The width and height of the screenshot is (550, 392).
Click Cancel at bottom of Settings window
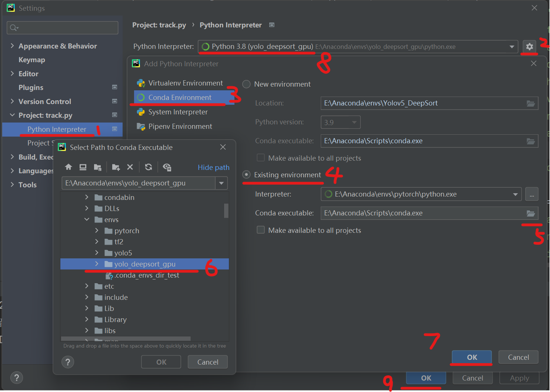[x=473, y=378]
